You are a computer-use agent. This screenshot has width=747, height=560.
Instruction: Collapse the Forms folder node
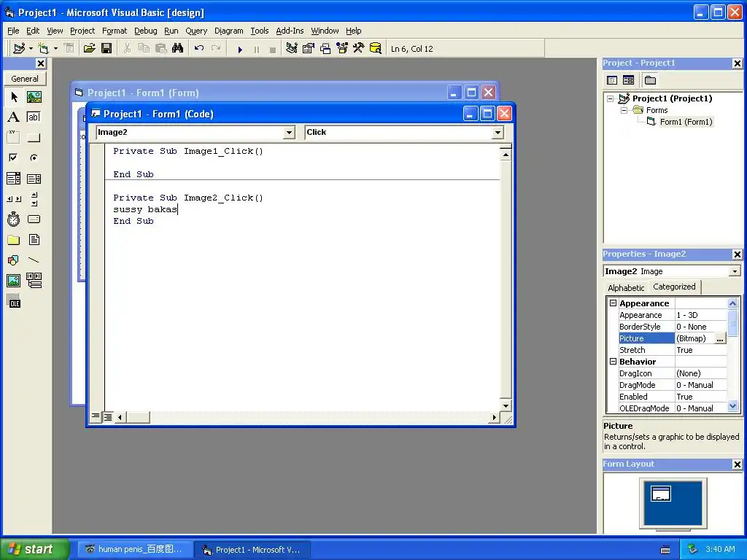point(624,110)
